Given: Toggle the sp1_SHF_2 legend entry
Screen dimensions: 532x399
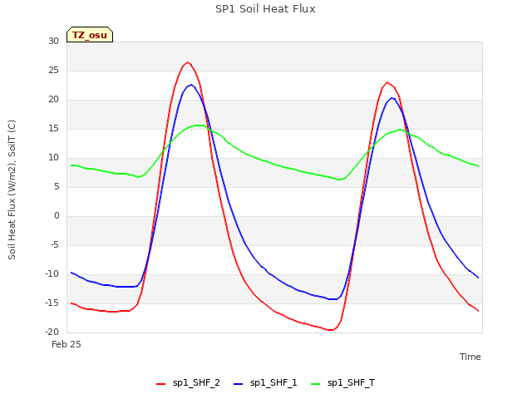Looking at the screenshot, I should 188,382.
